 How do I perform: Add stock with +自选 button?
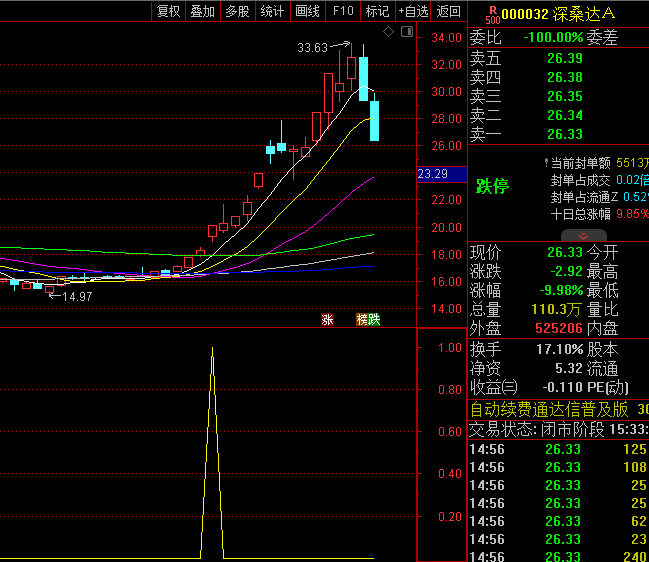pos(413,11)
